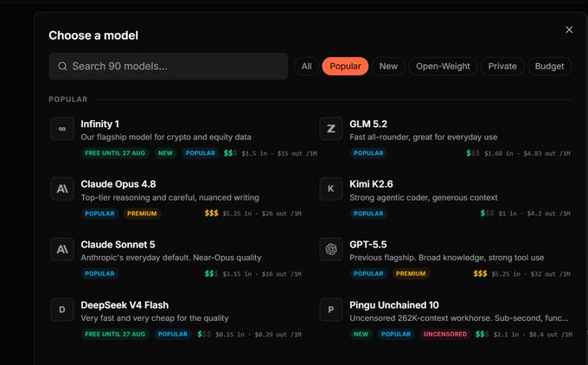Click the price '$1.68 in · $4.83 out /1M'

tap(527, 153)
